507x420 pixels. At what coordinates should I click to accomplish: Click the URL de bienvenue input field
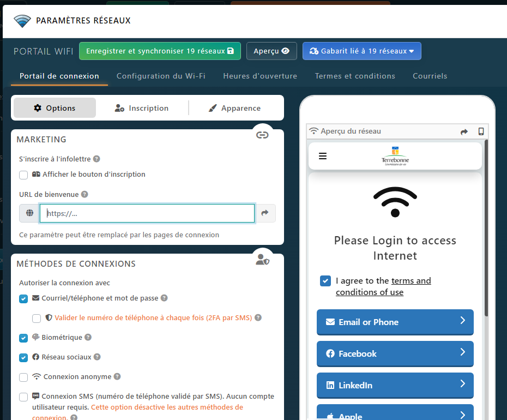147,213
